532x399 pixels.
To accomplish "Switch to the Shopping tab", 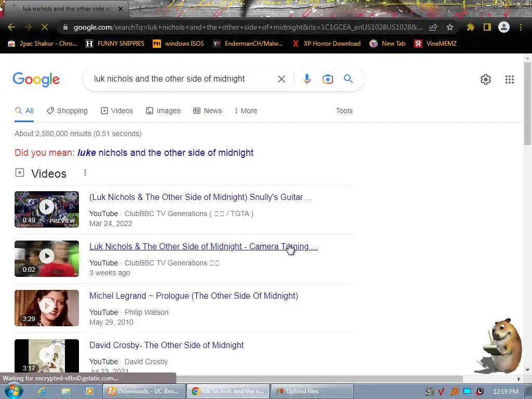I will 67,111.
